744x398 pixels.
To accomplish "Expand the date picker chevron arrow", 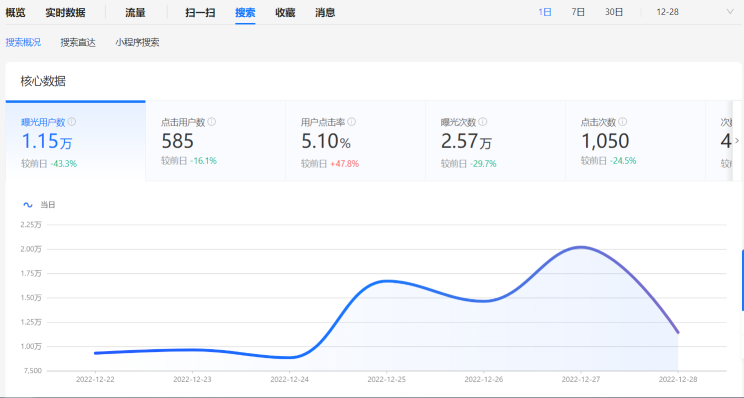I will [x=730, y=12].
